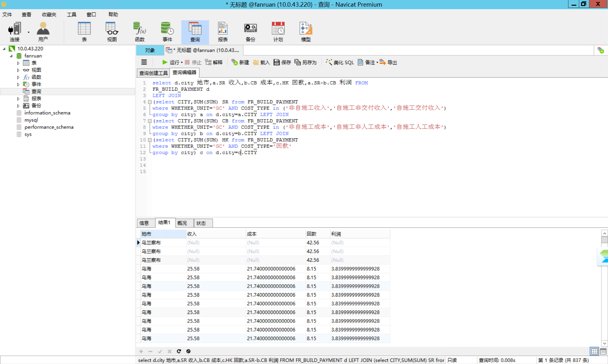
Task: Click 另存为 save as
Action: coord(306,62)
